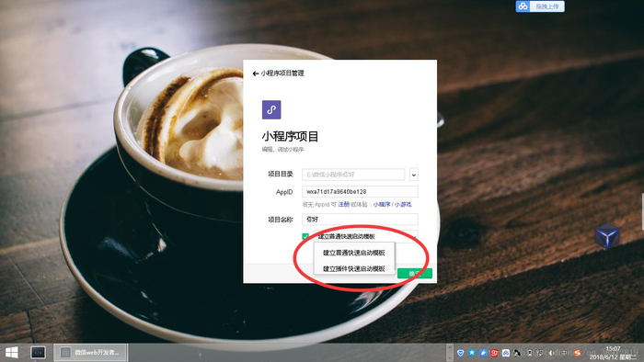Viewport: 644px width, 362px height.
Task: Click the blue shield security tray icon
Action: [x=460, y=353]
